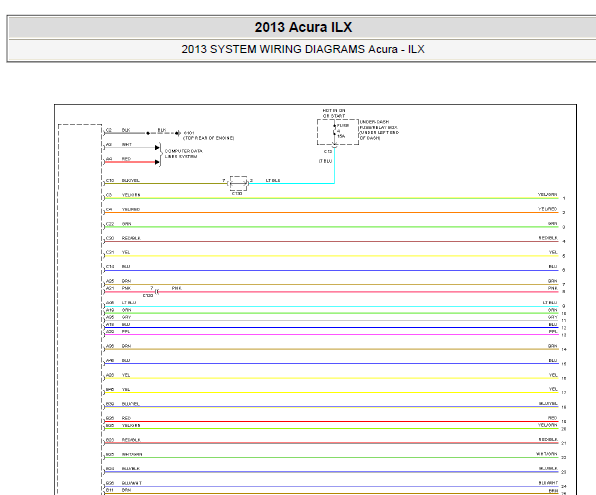Click the HOT IN ON OR START label
Screen dimensions: 596x495
[x=334, y=113]
